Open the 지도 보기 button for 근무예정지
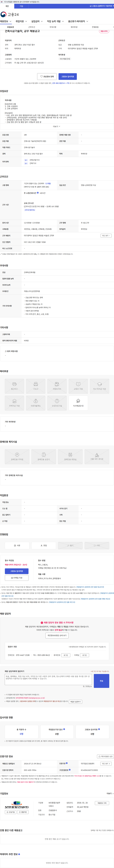Viewport: 114px width, 868px height. point(106,236)
